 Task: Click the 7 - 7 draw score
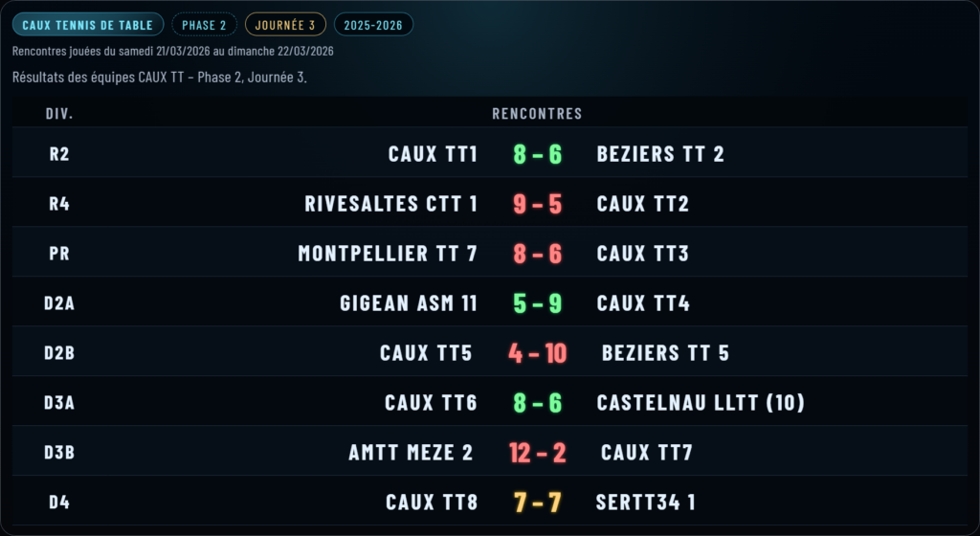point(537,502)
